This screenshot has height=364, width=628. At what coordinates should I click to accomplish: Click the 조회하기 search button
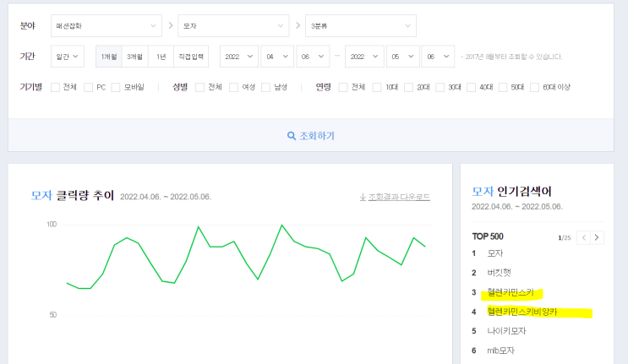316,135
